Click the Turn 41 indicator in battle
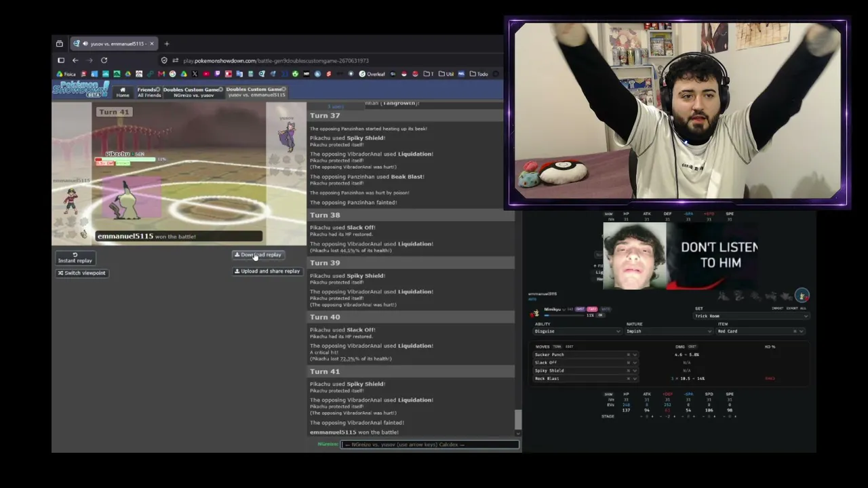The height and width of the screenshot is (488, 868). click(113, 112)
